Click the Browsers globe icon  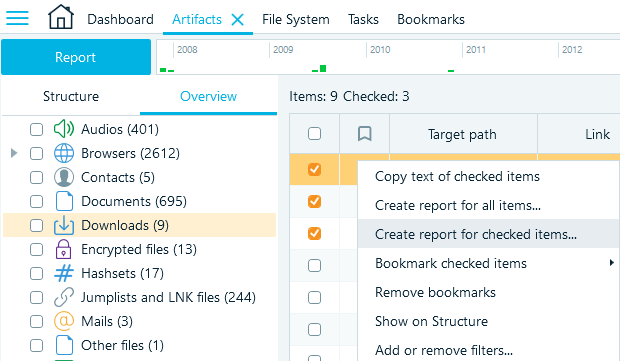64,153
